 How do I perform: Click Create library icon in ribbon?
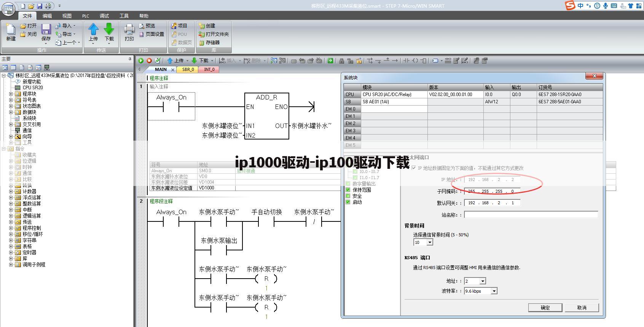[202, 26]
